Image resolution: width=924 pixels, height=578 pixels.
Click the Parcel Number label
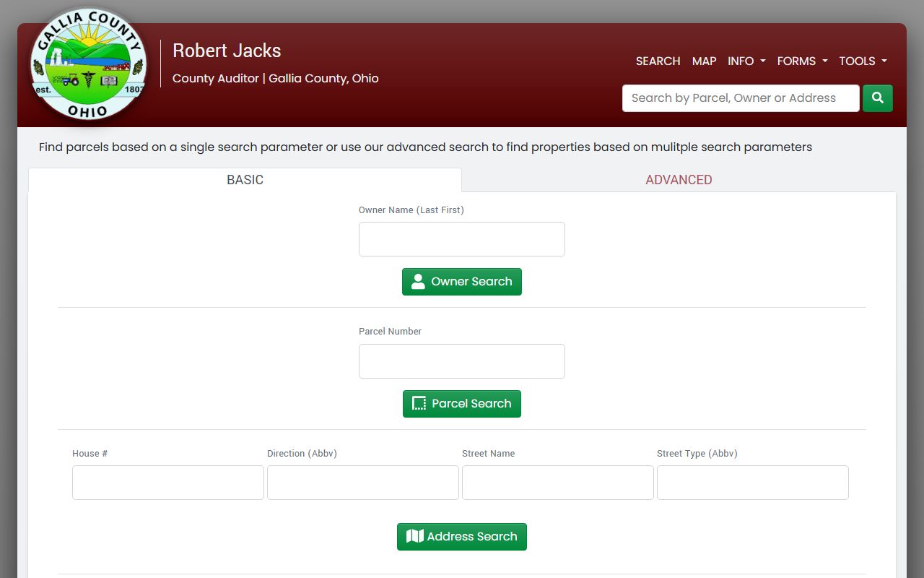[x=390, y=331]
